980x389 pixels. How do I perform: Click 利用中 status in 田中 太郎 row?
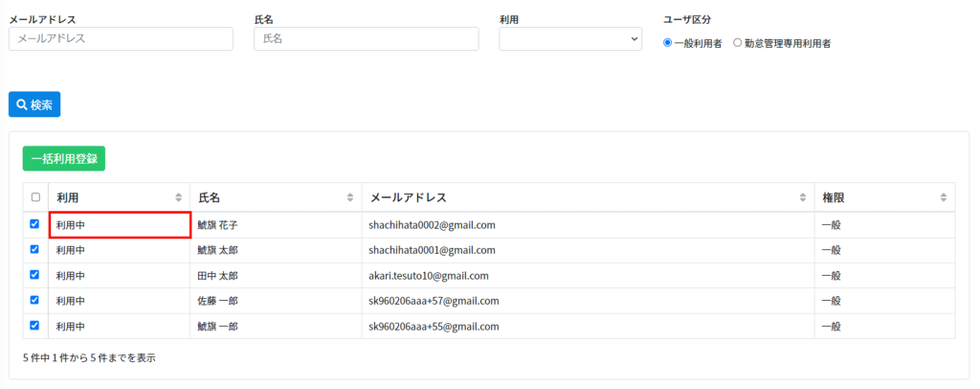point(70,275)
